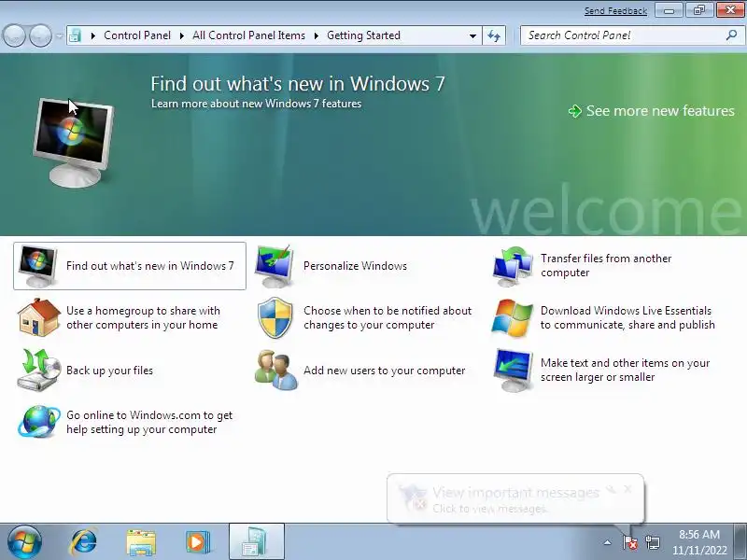Image resolution: width=747 pixels, height=560 pixels.
Task: Click the search magnifier icon
Action: click(731, 35)
